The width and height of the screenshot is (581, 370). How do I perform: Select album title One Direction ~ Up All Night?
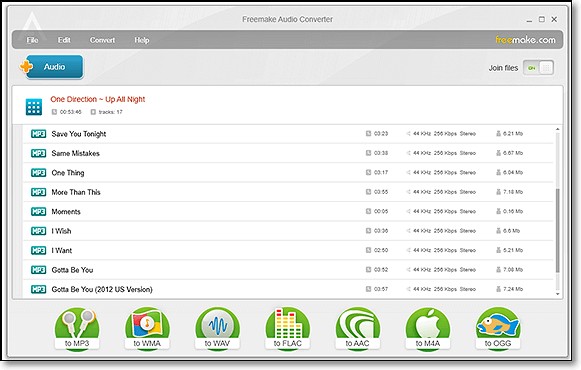pos(98,99)
